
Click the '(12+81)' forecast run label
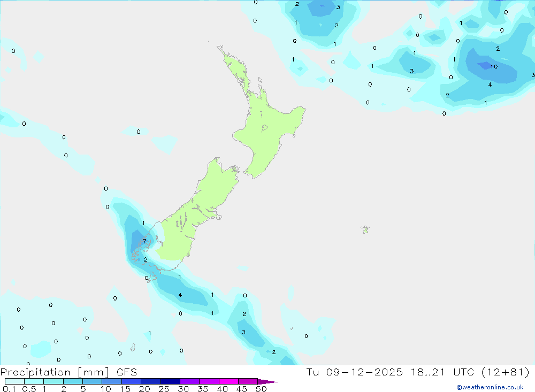coord(506,372)
